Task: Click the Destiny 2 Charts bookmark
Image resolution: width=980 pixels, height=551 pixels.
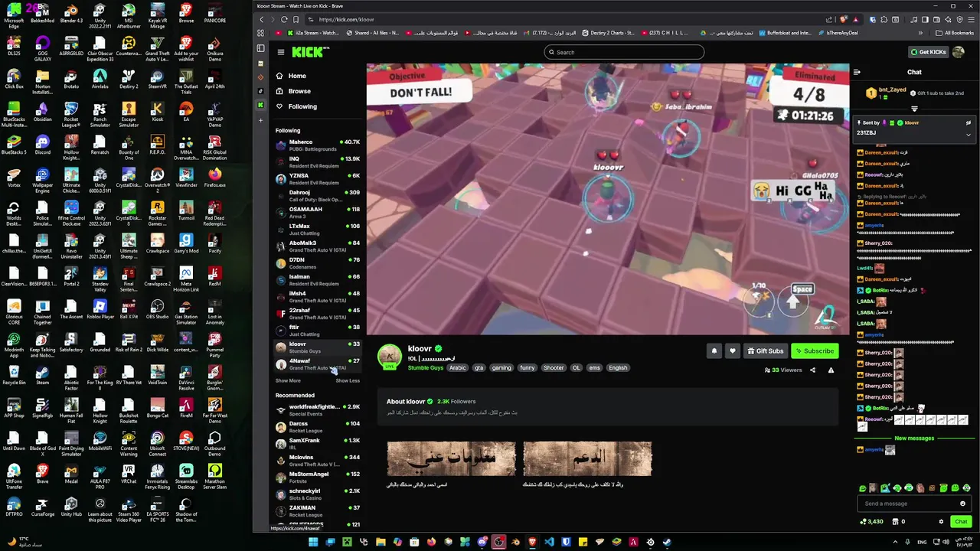Action: tap(609, 33)
